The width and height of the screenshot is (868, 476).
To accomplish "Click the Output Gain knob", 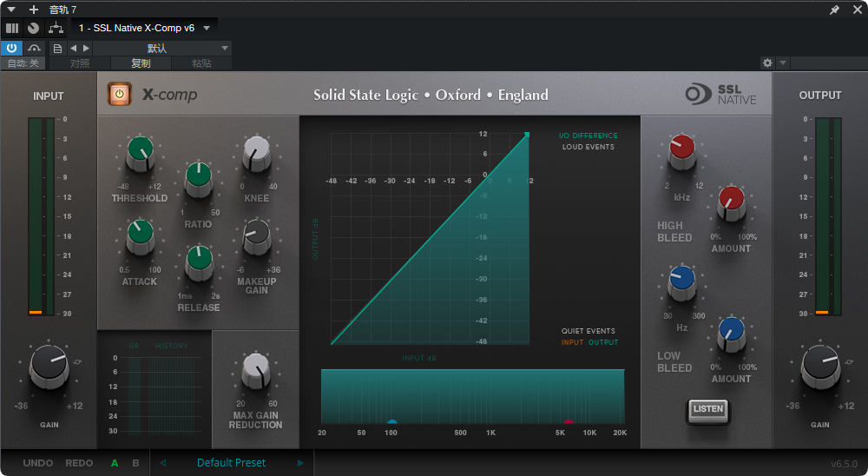I will coord(820,367).
